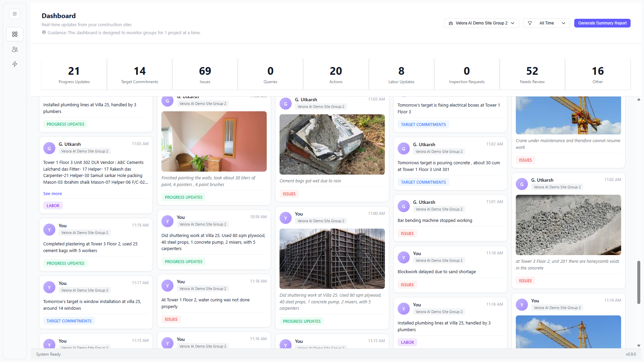Image resolution: width=644 pixels, height=362 pixels.
Task: Select the Progress Updates stat card
Action: [x=74, y=74]
